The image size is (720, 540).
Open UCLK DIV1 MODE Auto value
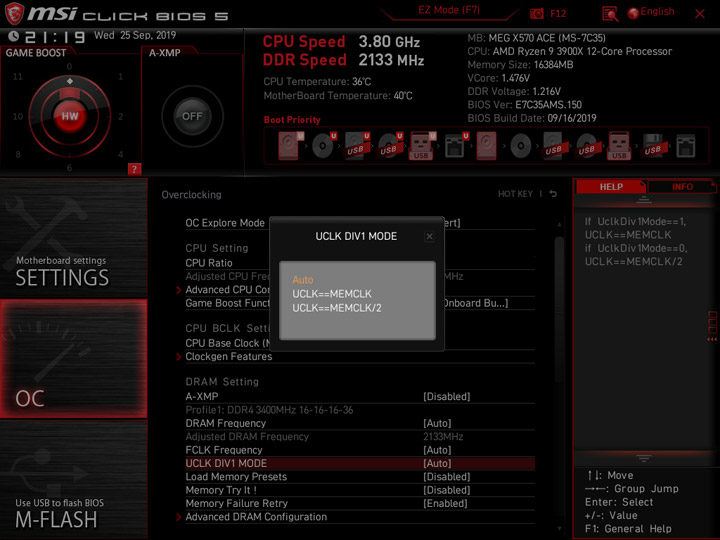pyautogui.click(x=437, y=463)
